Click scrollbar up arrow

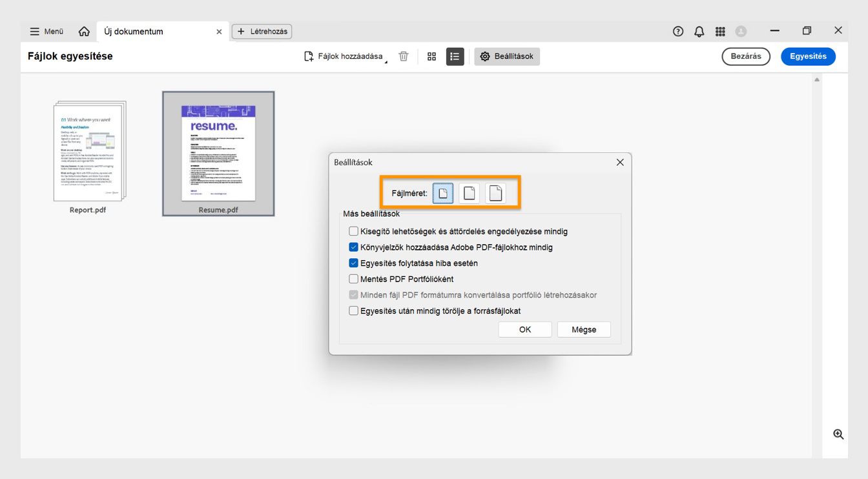(817, 80)
